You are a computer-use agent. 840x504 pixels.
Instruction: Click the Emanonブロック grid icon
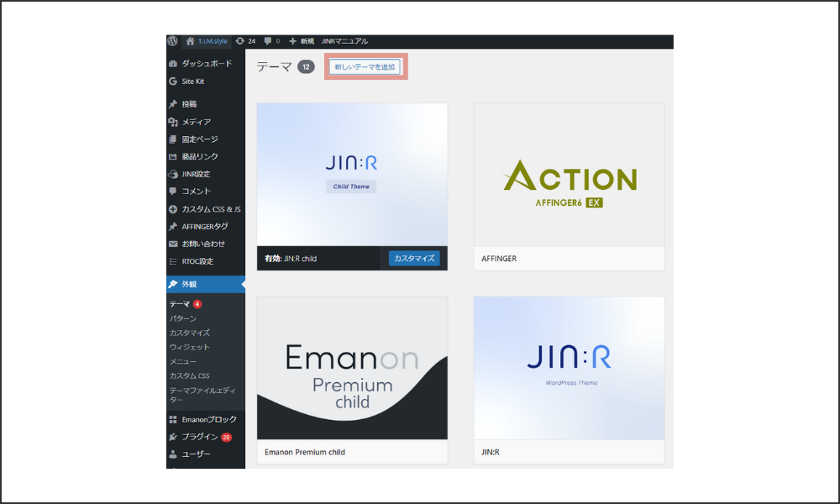173,419
